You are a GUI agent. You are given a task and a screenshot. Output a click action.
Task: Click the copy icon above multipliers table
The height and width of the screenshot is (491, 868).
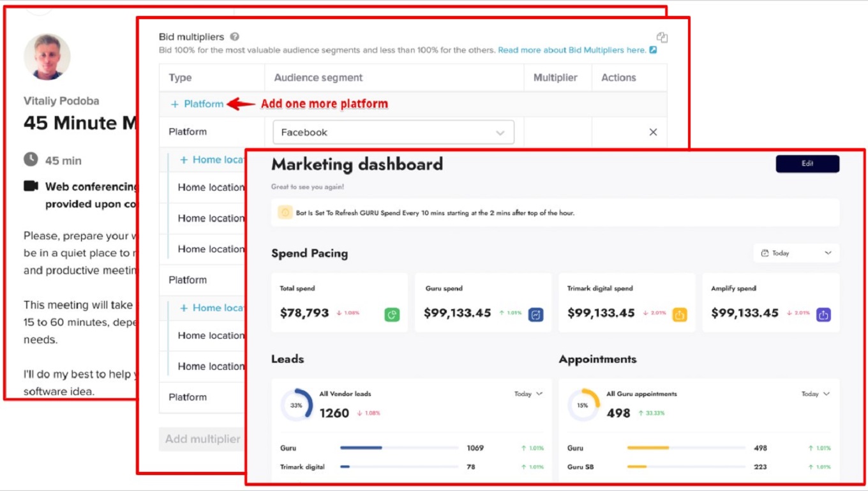(662, 38)
